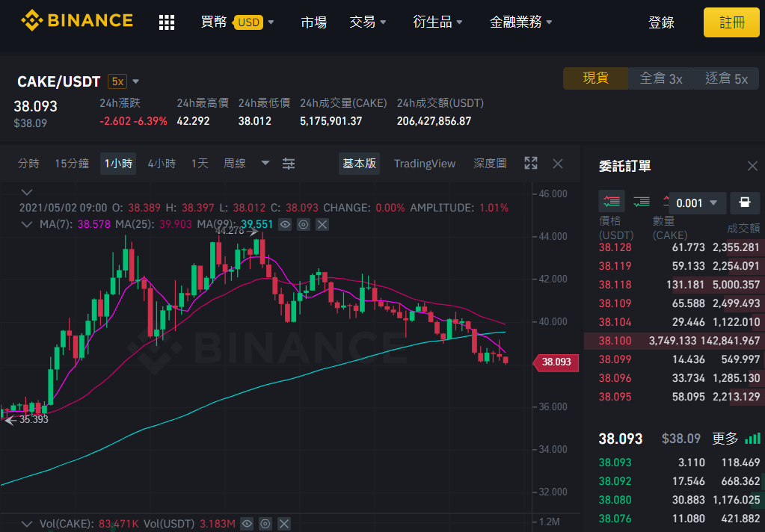Show bids-only order book view icon

coord(642,201)
